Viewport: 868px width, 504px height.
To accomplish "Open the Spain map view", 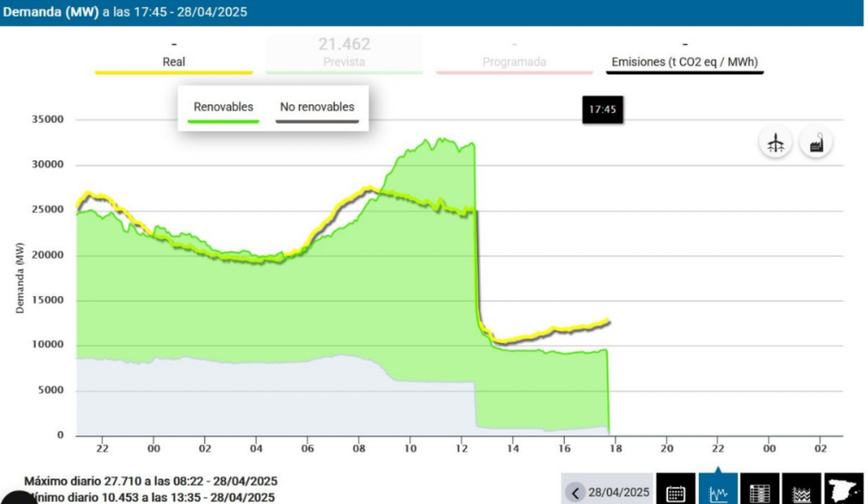I will tap(843, 490).
